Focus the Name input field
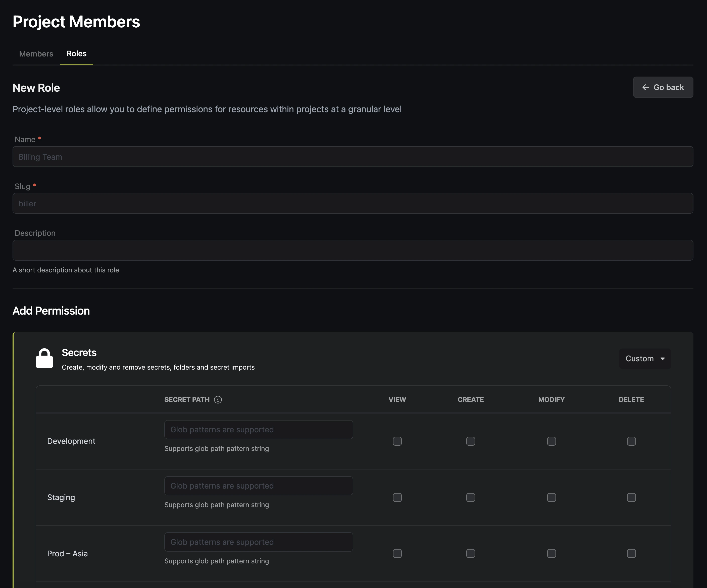The image size is (707, 588). [353, 156]
